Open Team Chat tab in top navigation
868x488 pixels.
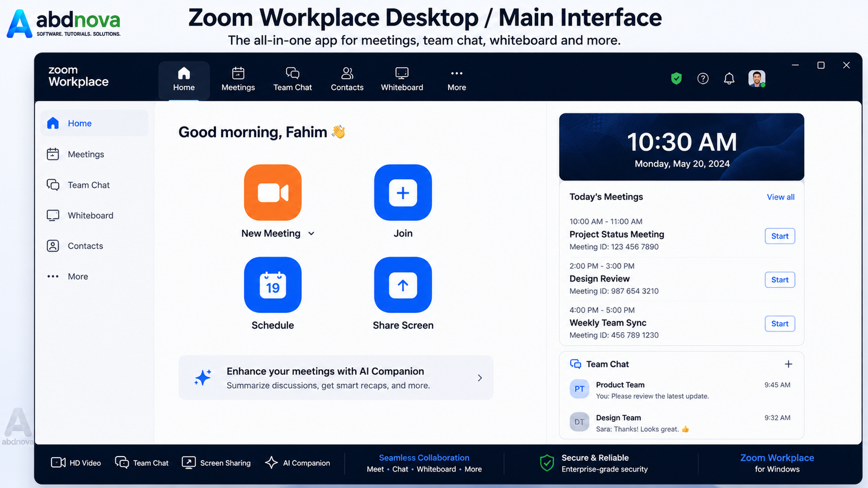292,80
